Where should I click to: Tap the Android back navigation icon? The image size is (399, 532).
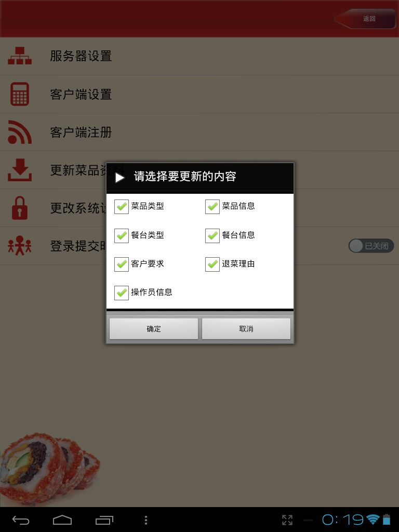coord(21,520)
